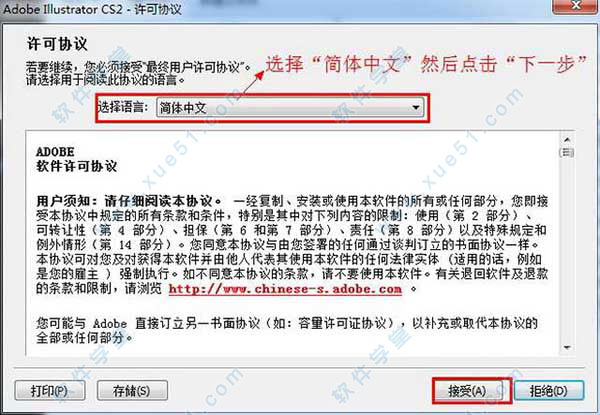Click the 拒绝(D) decline button

tap(549, 391)
